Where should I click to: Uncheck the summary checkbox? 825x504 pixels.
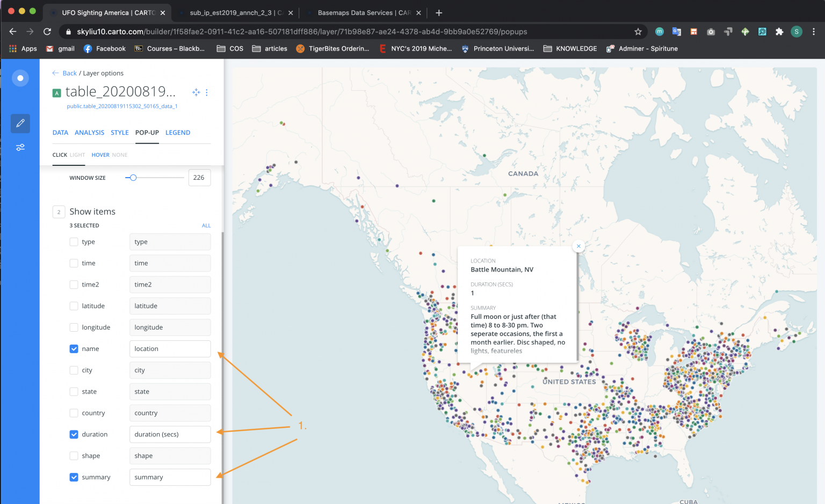(x=74, y=477)
